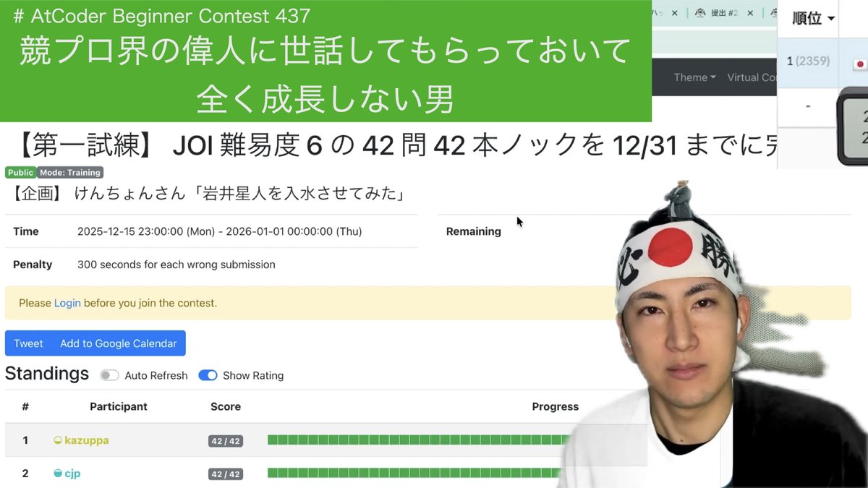868x488 pixels.
Task: Click the Mode: Training badge
Action: tap(70, 173)
